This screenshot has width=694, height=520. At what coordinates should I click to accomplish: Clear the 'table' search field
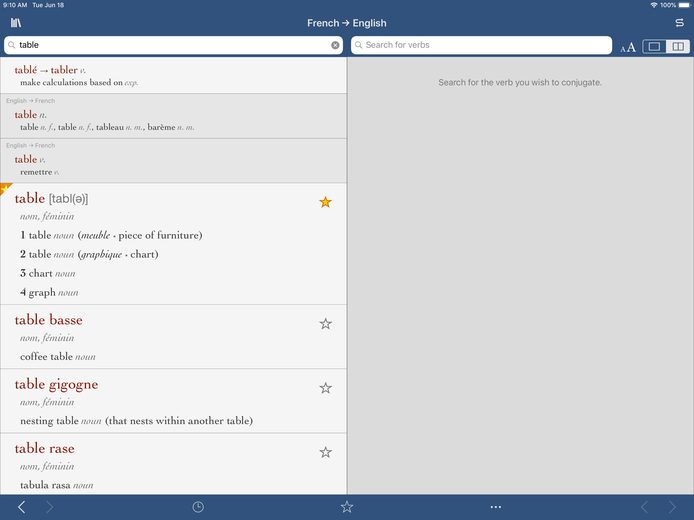pyautogui.click(x=335, y=45)
